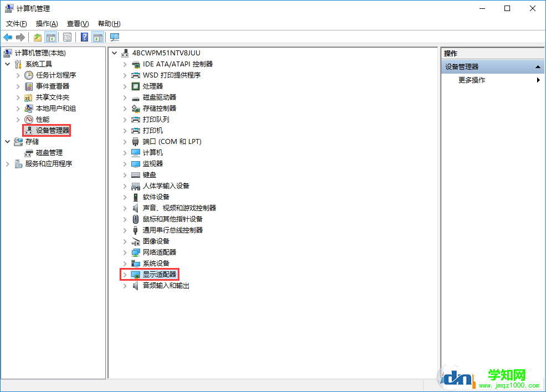Click the 端口 (COM 和 LPT) icon

pyautogui.click(x=136, y=142)
